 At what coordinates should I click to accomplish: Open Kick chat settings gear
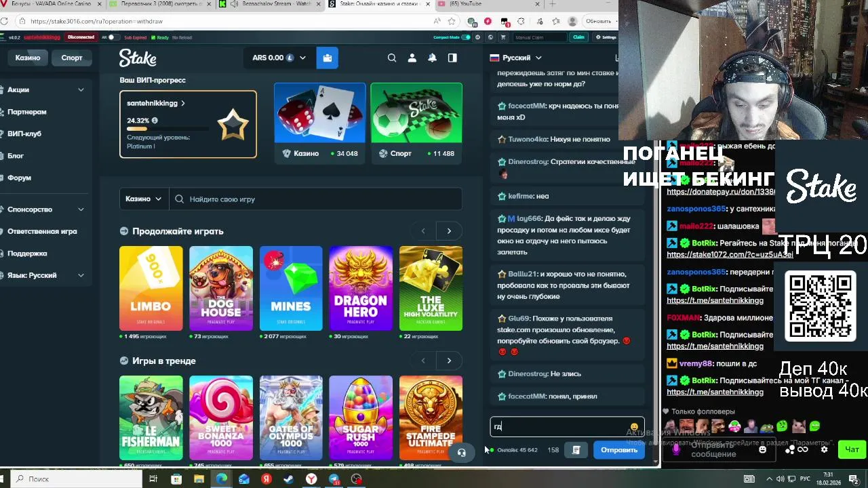pyautogui.click(x=825, y=449)
